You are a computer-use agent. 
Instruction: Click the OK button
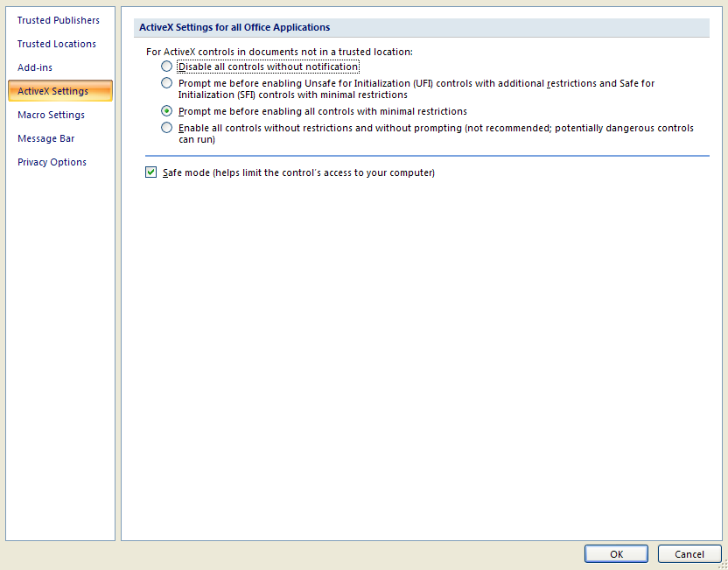point(616,553)
